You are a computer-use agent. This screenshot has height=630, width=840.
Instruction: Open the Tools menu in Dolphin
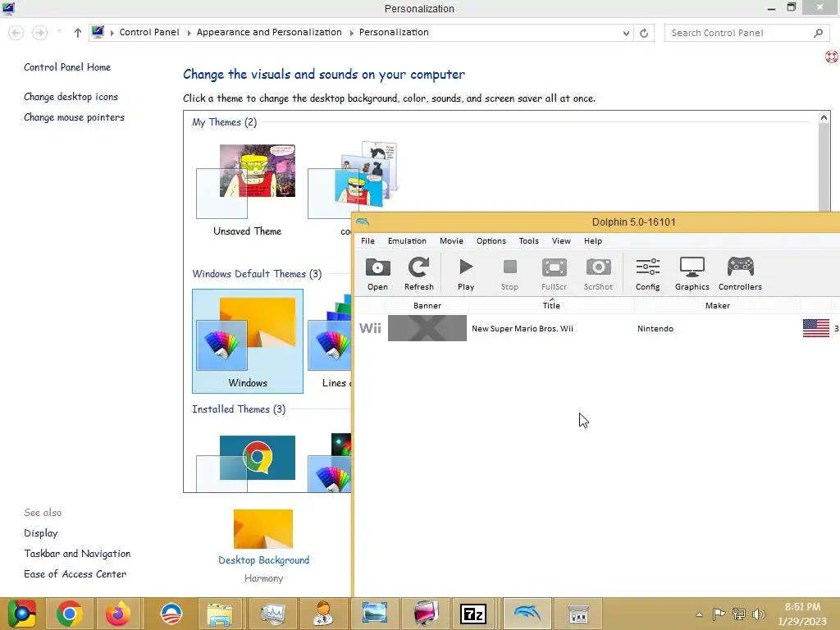tap(529, 241)
